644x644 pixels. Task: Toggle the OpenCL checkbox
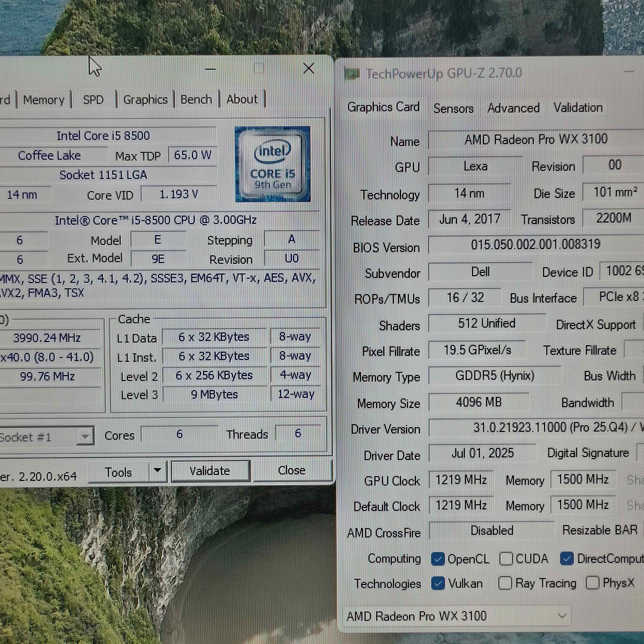point(438,559)
